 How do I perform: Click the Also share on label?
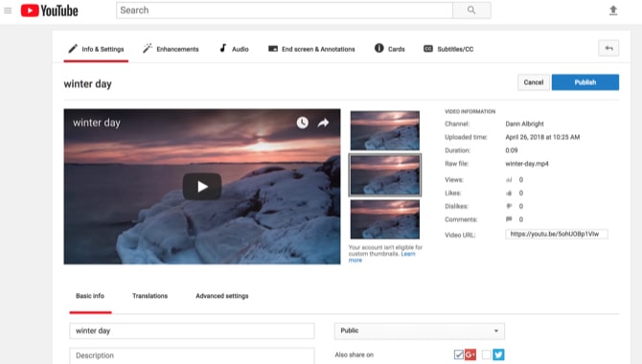[355, 354]
